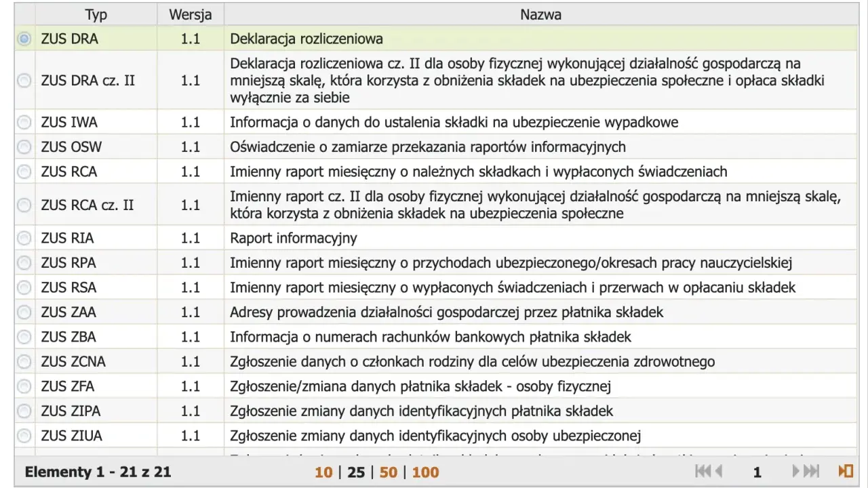Image resolution: width=868 pixels, height=488 pixels.
Task: Select the ZUS ZIPA radio button
Action: [x=24, y=411]
